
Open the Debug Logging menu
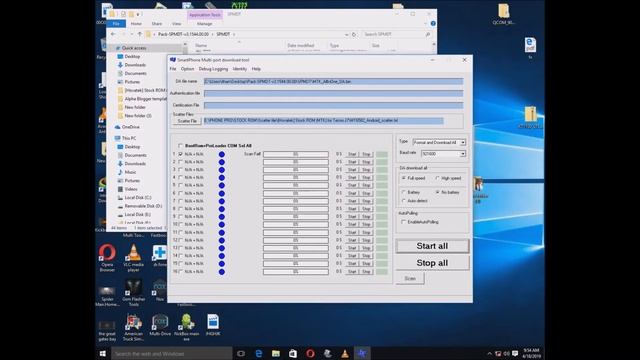tap(213, 69)
